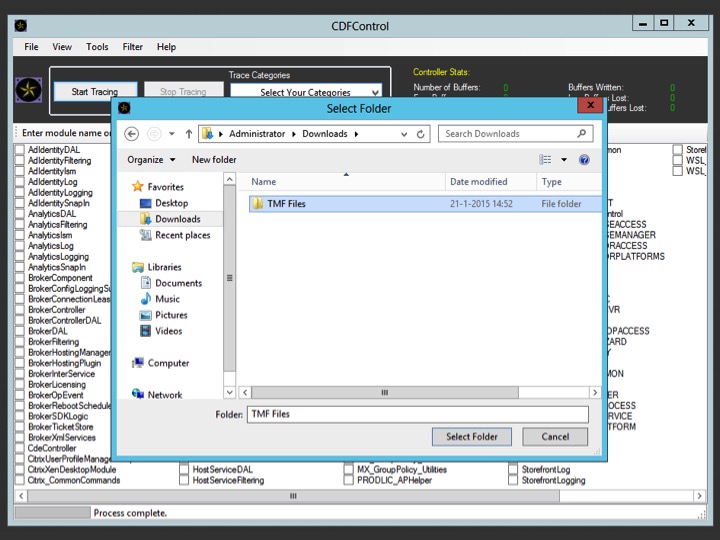Screen dimensions: 720x540
Task: Close the Select Folder dialog
Action: point(591,105)
